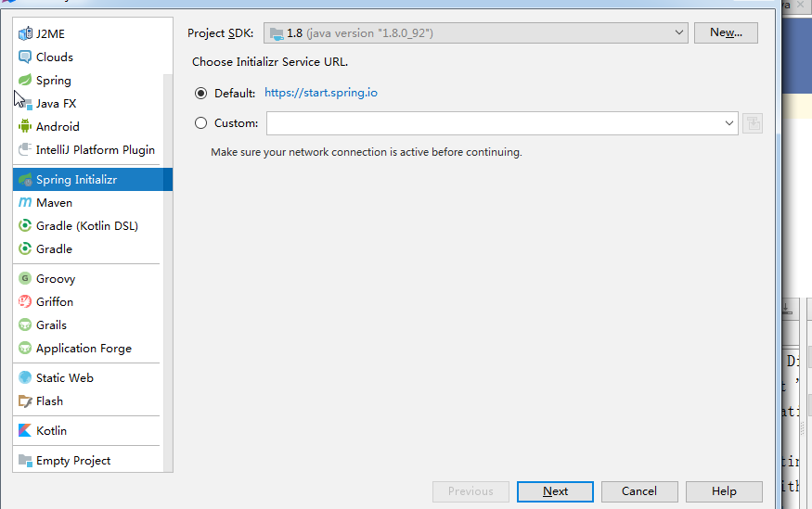The image size is (812, 509).
Task: Click the Griffon icon
Action: point(25,301)
